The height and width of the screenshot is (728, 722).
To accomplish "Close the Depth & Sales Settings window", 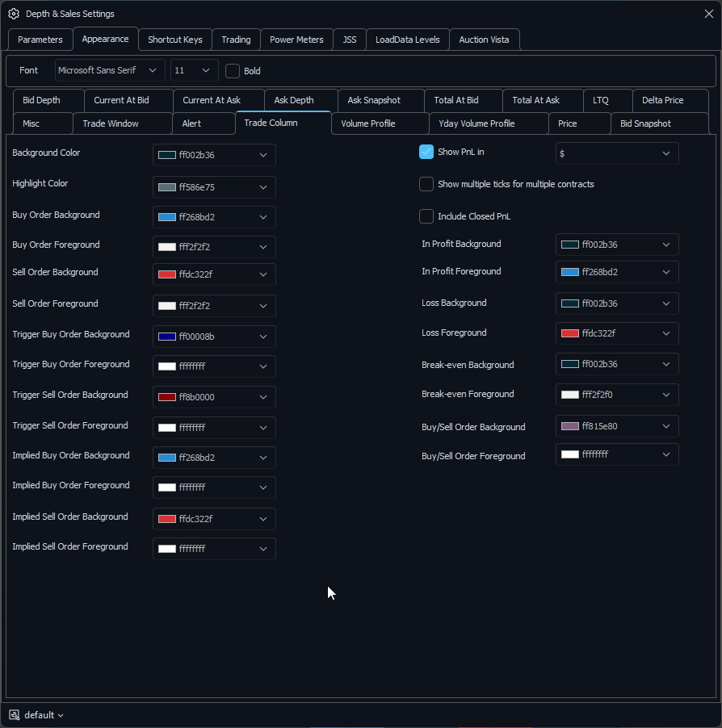I will [x=708, y=14].
